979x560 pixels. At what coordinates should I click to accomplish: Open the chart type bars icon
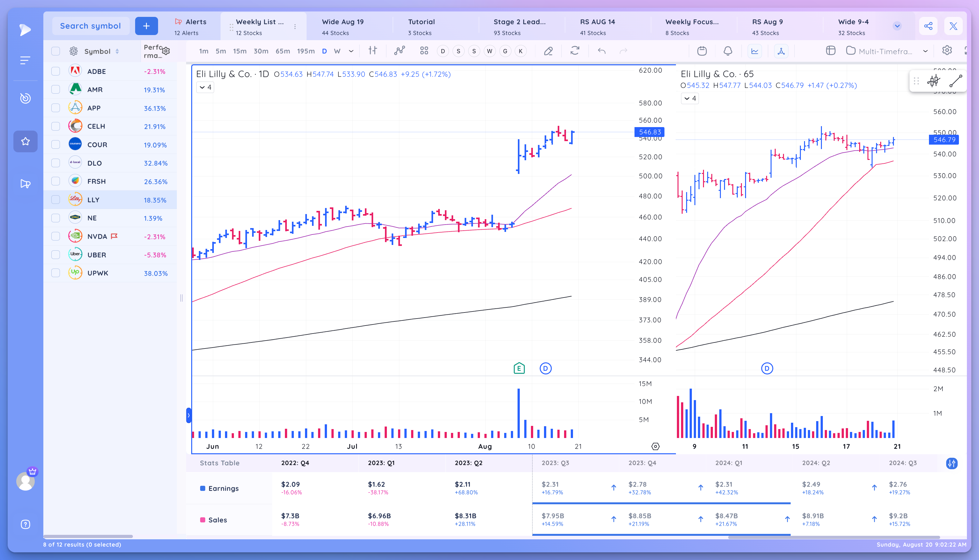click(x=373, y=51)
